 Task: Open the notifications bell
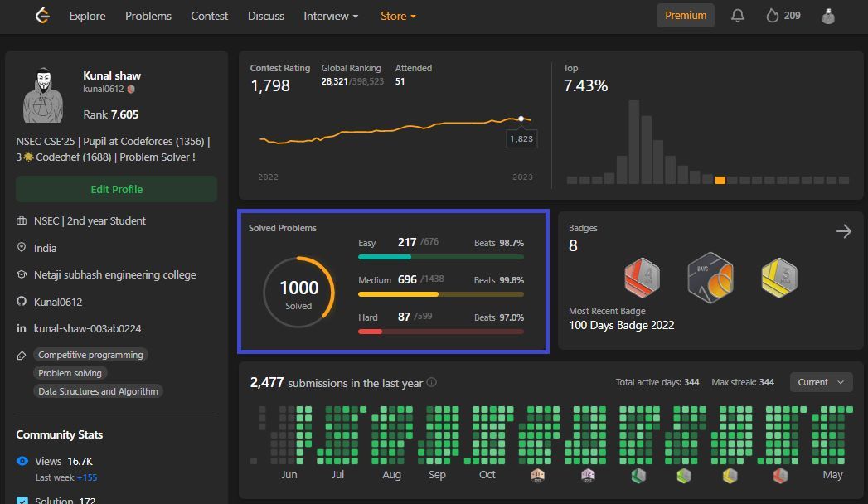[737, 16]
